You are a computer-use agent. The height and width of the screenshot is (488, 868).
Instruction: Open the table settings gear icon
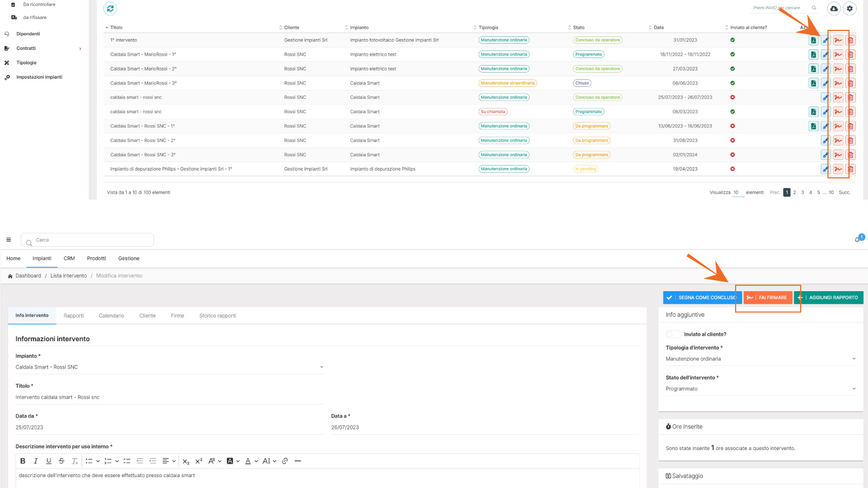(850, 8)
